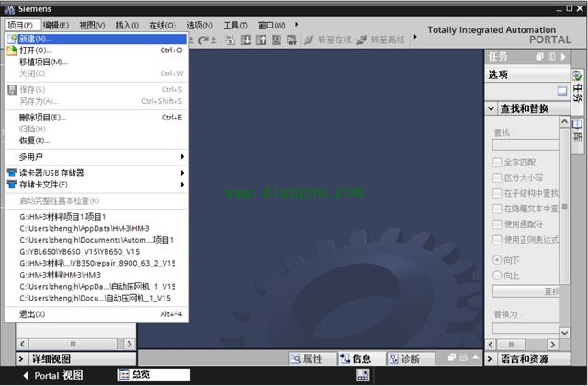
Task: Enable the 区分大小写 (match case) checkbox
Action: (497, 177)
